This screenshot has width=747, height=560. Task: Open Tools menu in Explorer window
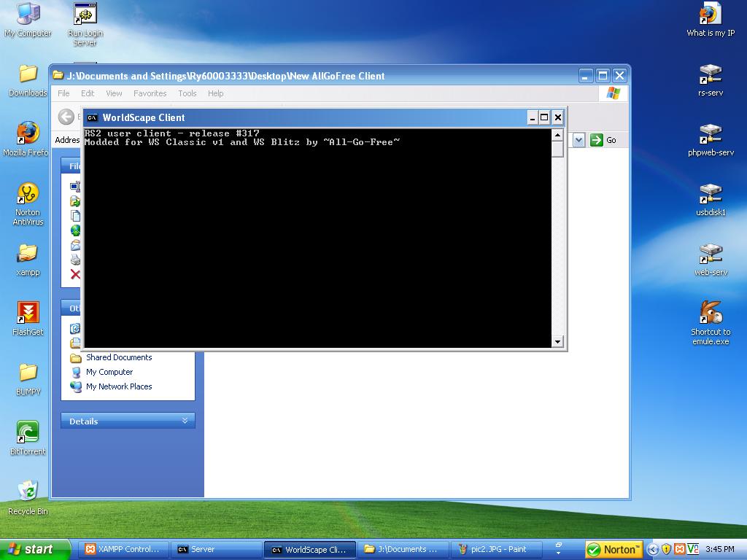point(187,93)
